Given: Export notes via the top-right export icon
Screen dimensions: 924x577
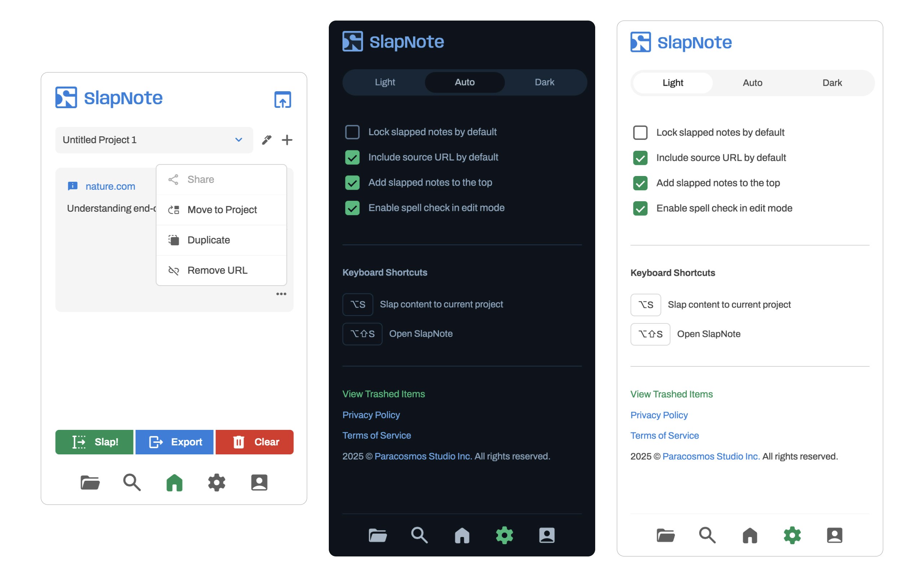Looking at the screenshot, I should (x=283, y=100).
